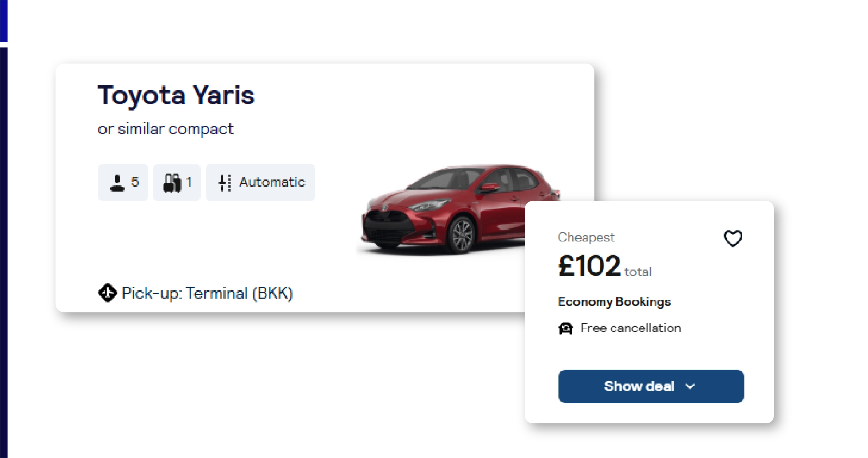Screen dimensions: 868x458
Task: Click the 'total' text beside the price
Action: click(638, 272)
